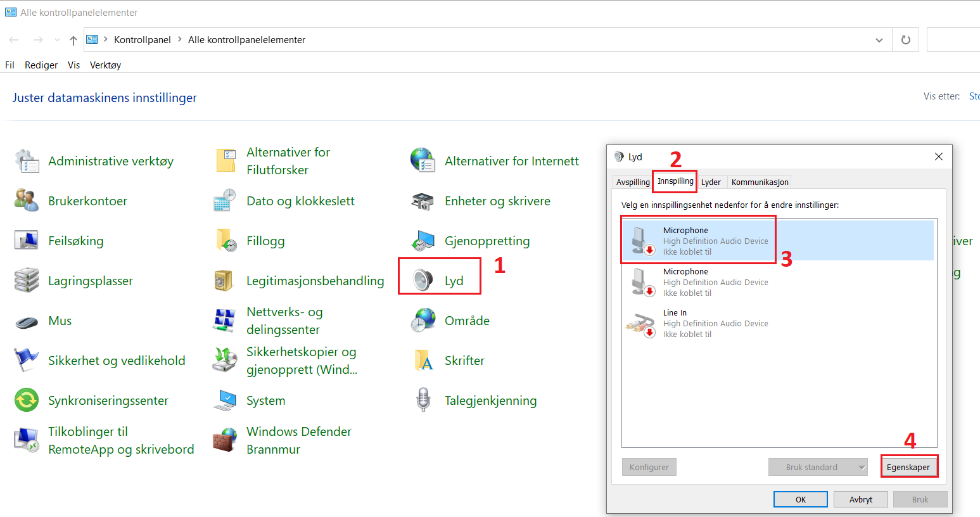This screenshot has height=517, width=980.
Task: Open the Brukerkontoer icon
Action: click(27, 201)
